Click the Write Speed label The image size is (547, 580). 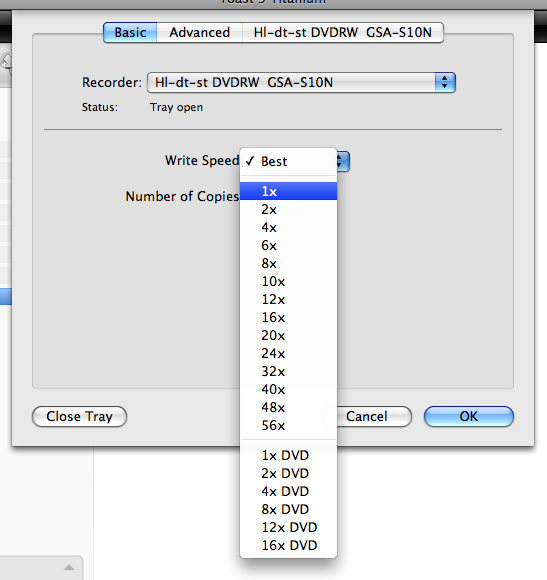202,161
